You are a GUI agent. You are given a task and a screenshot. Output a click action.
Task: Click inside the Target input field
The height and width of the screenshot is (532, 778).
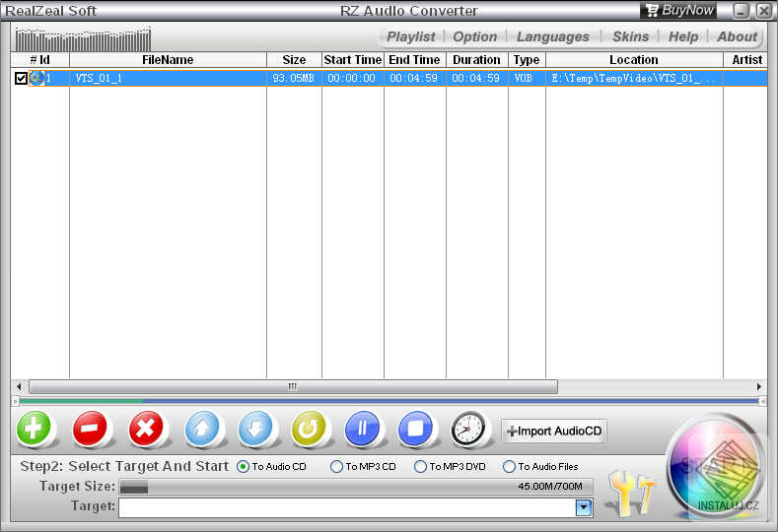(x=347, y=507)
